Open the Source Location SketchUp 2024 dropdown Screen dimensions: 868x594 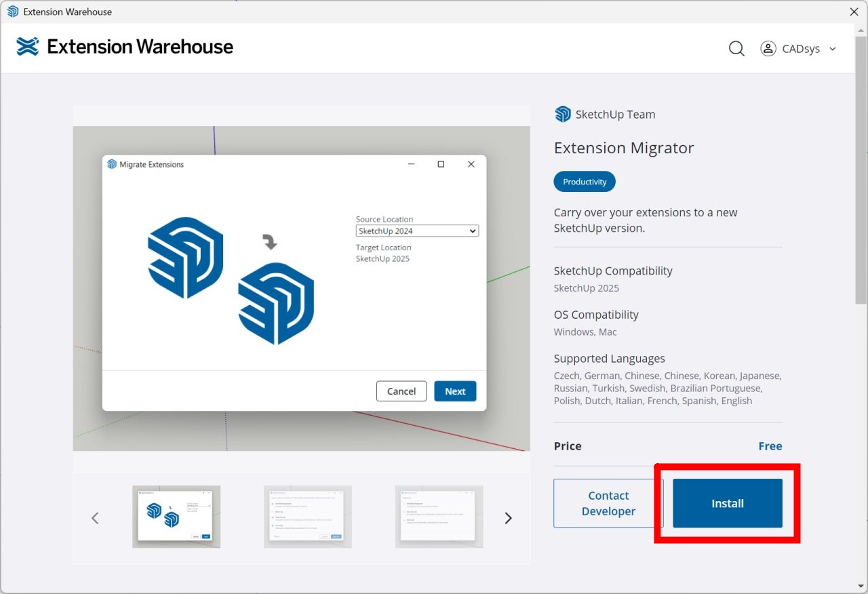(417, 231)
